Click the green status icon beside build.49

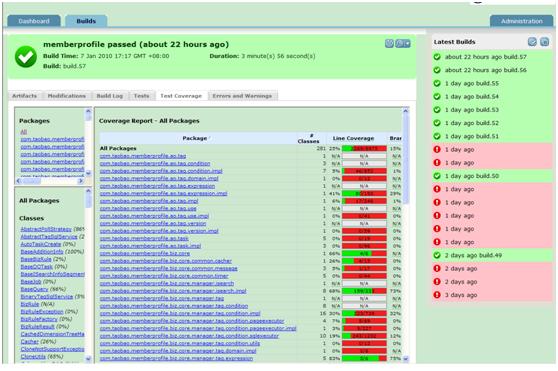[437, 255]
